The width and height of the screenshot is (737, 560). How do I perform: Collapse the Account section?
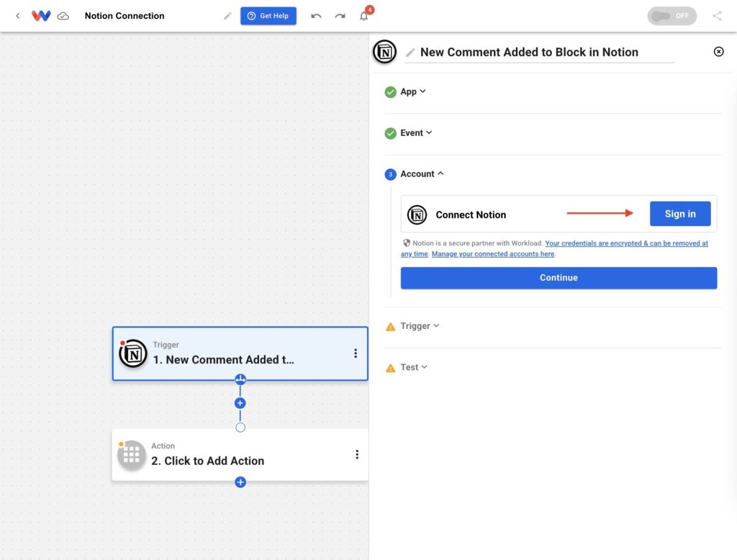pyautogui.click(x=422, y=174)
